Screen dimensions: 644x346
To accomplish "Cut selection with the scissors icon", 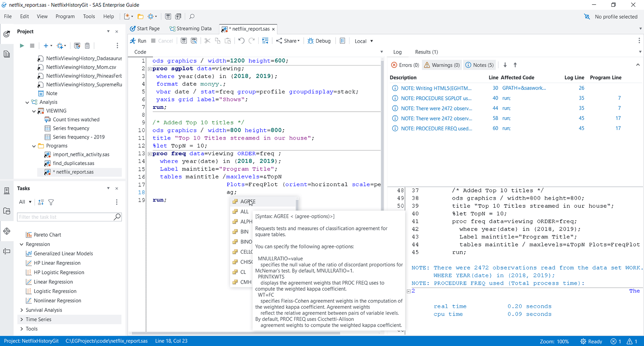I will 207,41.
